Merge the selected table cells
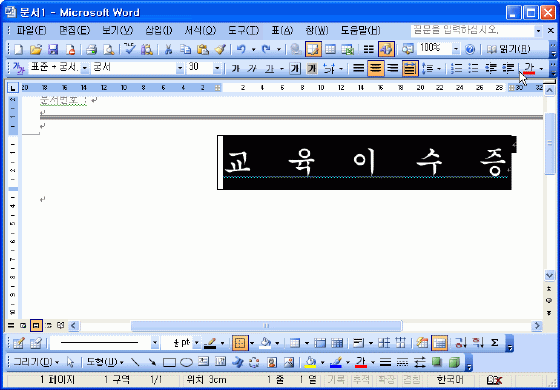 [320, 343]
